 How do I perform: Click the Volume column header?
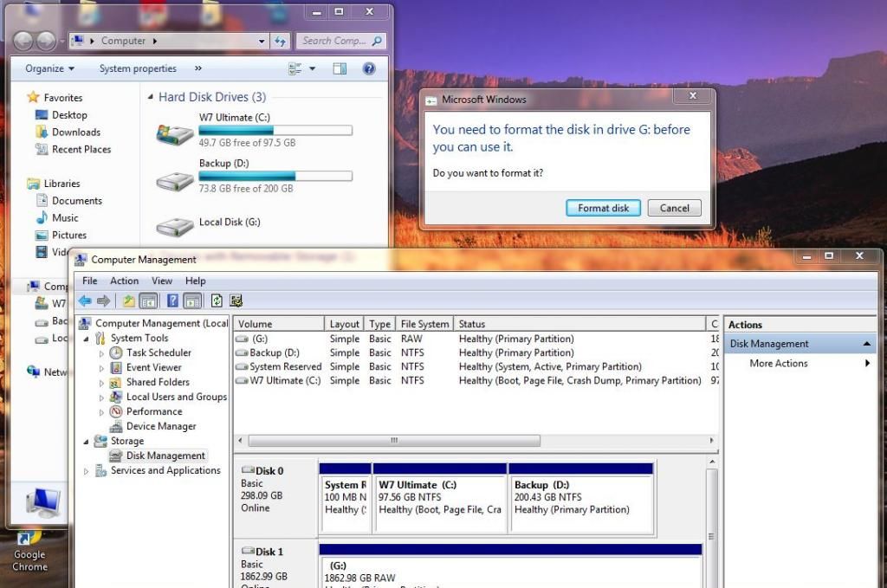pos(279,324)
